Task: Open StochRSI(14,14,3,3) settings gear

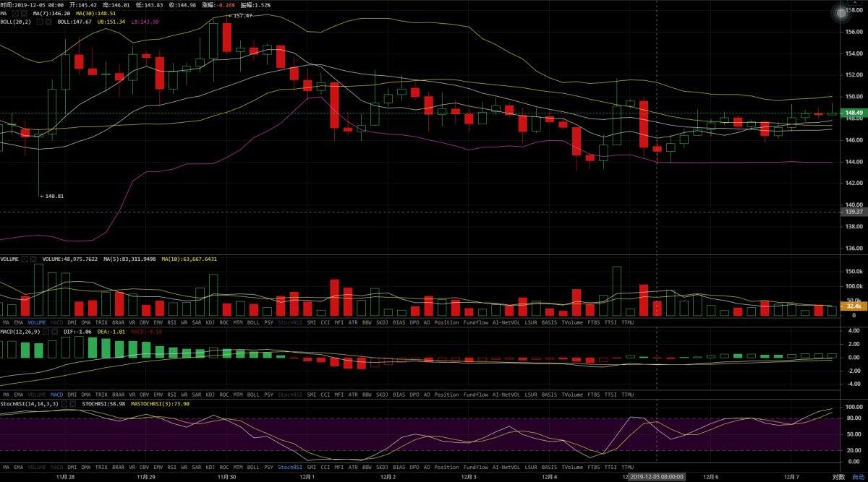Action: 63,404
